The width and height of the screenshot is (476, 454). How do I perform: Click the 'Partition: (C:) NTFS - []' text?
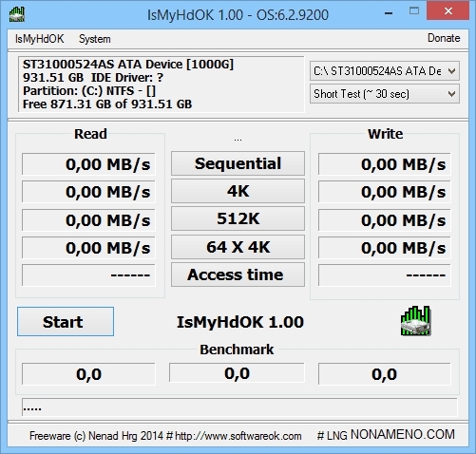click(89, 91)
